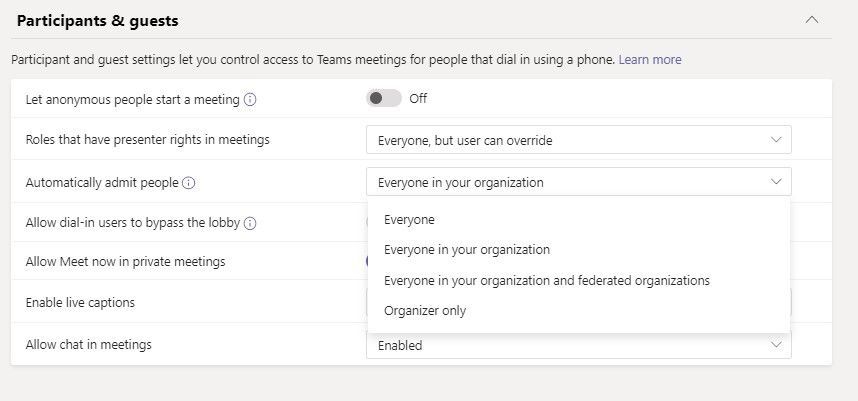The image size is (858, 401).
Task: Click the Allow chat in meetings label
Action: (x=88, y=344)
